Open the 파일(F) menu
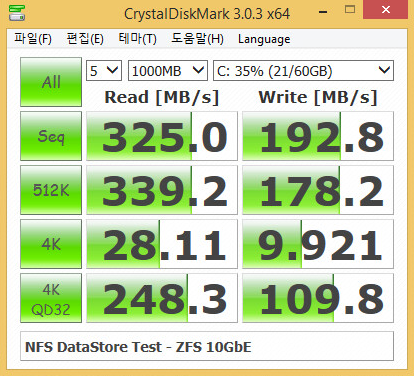 (33, 39)
